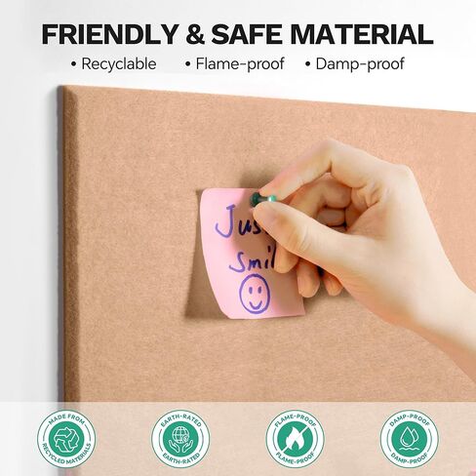The image size is (476, 476).
Task: Click the Damp-proof bullet text
Action: tap(355, 63)
